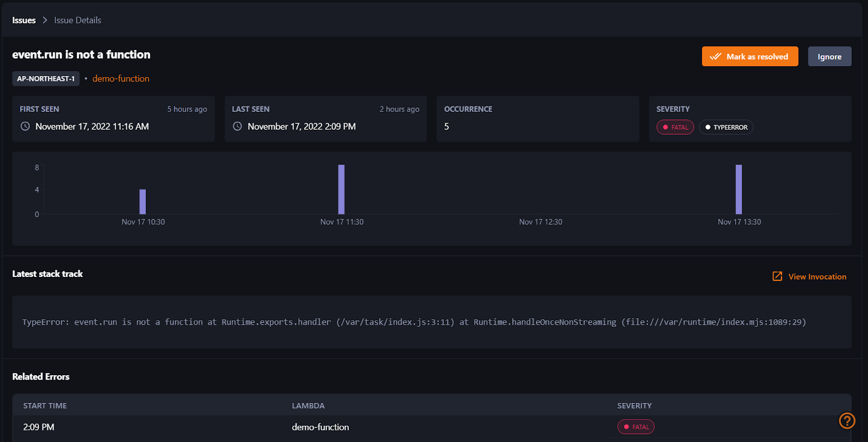
Task: Click the help question mark icon
Action: click(846, 421)
